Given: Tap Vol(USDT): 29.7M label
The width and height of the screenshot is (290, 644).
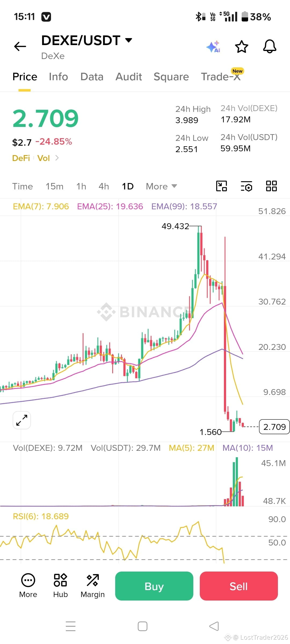Looking at the screenshot, I should (126, 448).
